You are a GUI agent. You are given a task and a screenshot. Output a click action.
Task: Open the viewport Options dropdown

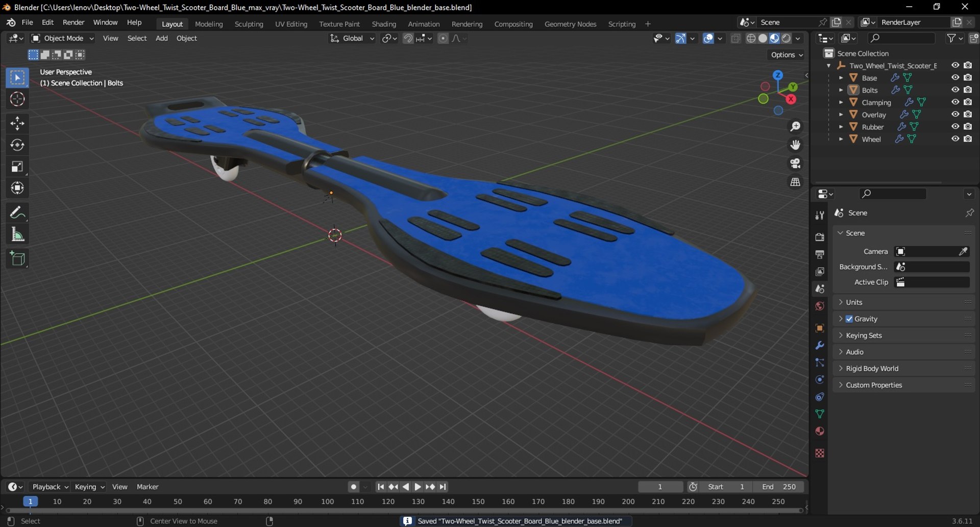click(x=787, y=55)
